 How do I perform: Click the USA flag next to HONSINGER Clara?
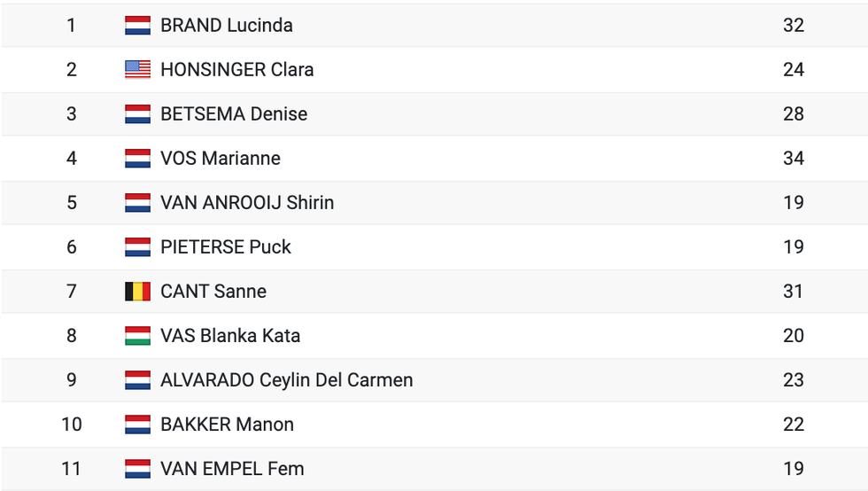click(137, 70)
